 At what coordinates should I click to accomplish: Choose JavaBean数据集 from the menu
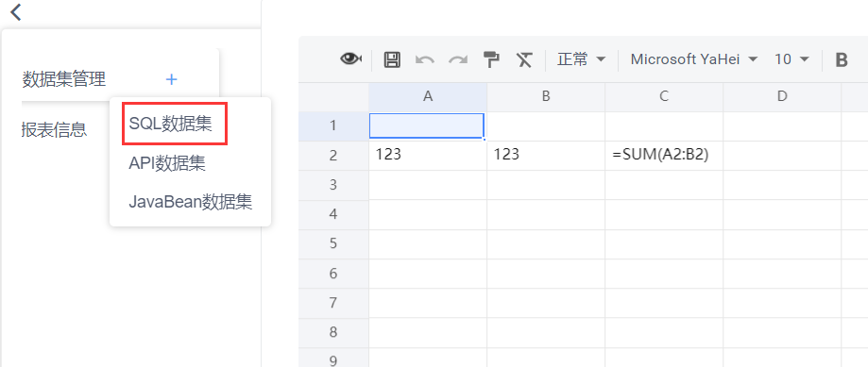point(191,202)
